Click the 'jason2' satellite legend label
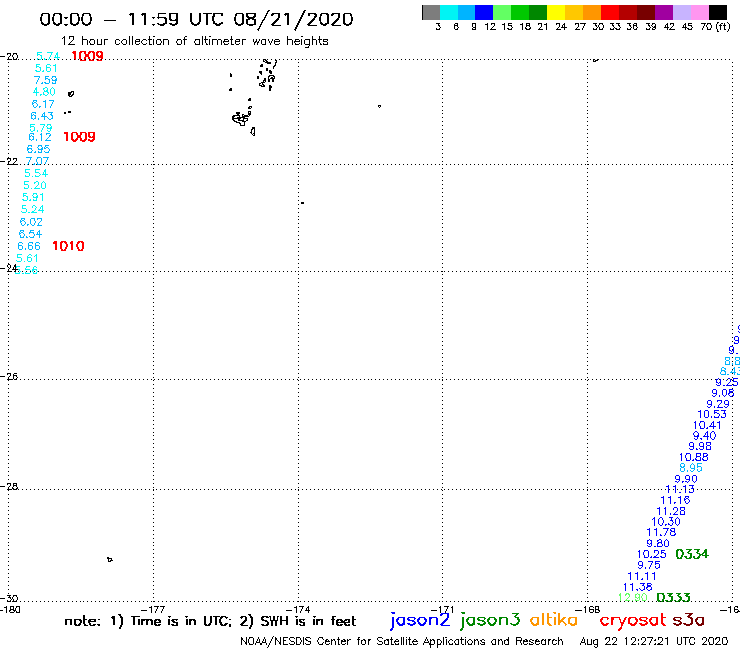Image resolution: width=740 pixels, height=650 pixels. pyautogui.click(x=420, y=620)
